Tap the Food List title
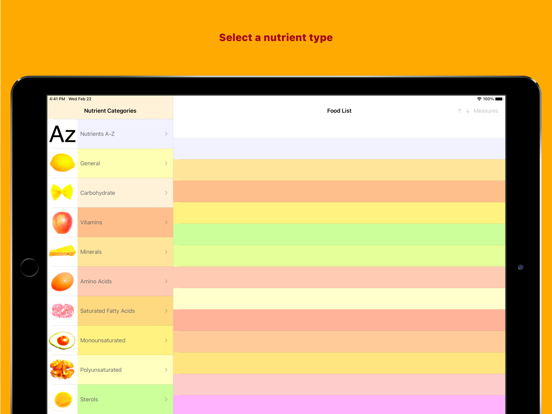 tap(339, 111)
